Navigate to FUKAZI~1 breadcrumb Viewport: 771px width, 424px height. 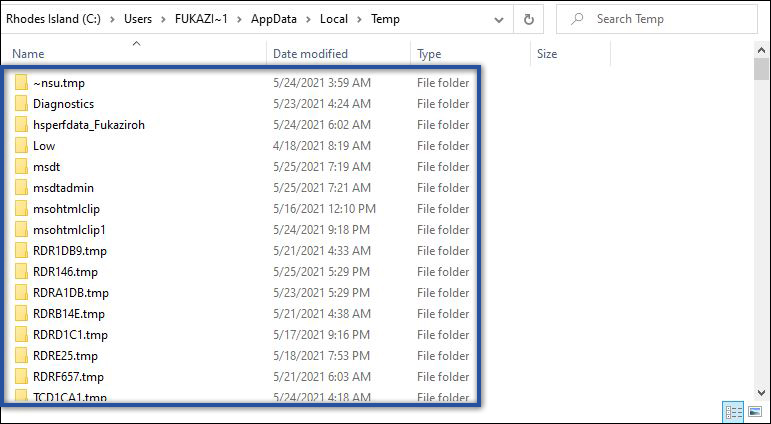click(202, 19)
